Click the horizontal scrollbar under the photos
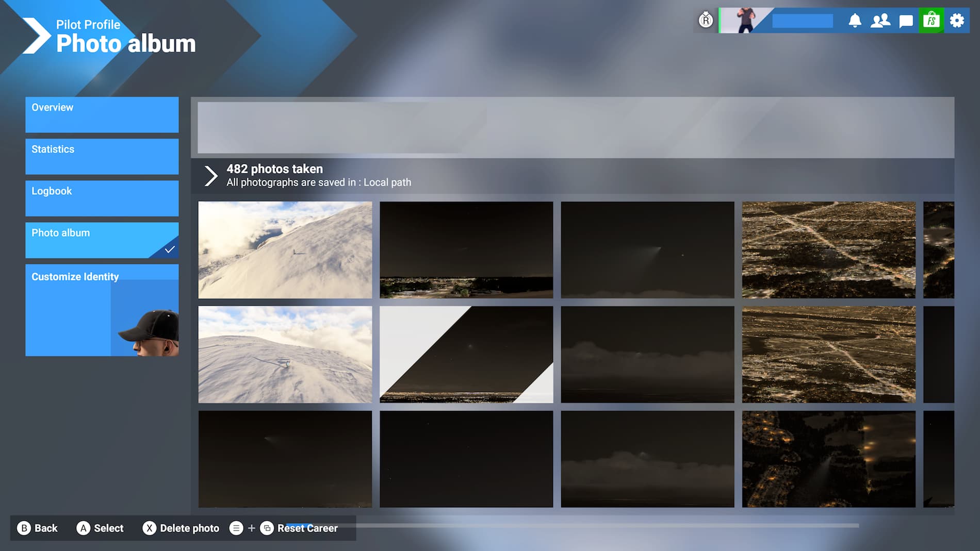 pos(567,525)
